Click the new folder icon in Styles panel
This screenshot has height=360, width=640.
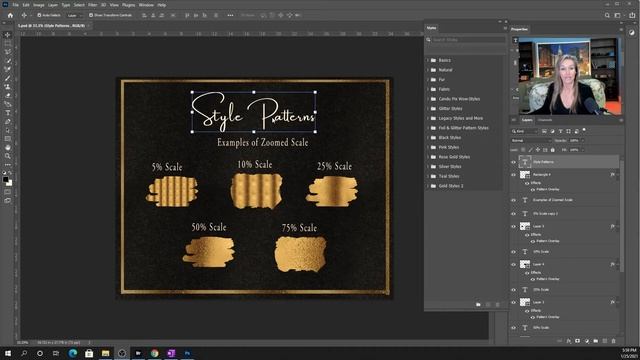tap(478, 304)
